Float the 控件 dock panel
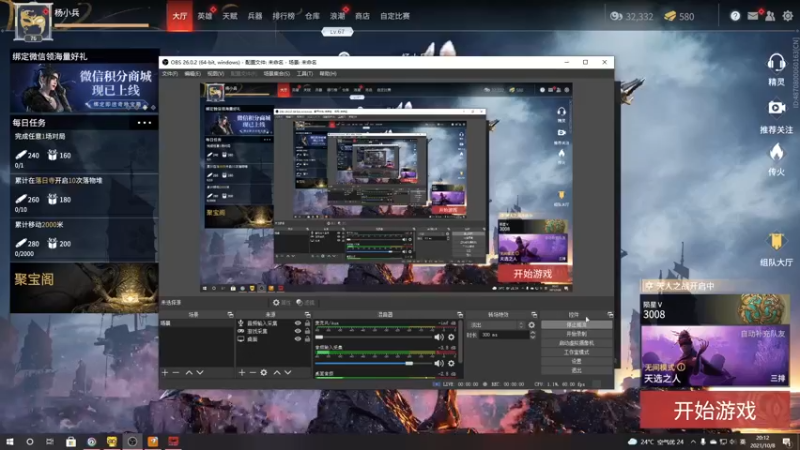Image resolution: width=800 pixels, height=450 pixels. coord(610,315)
